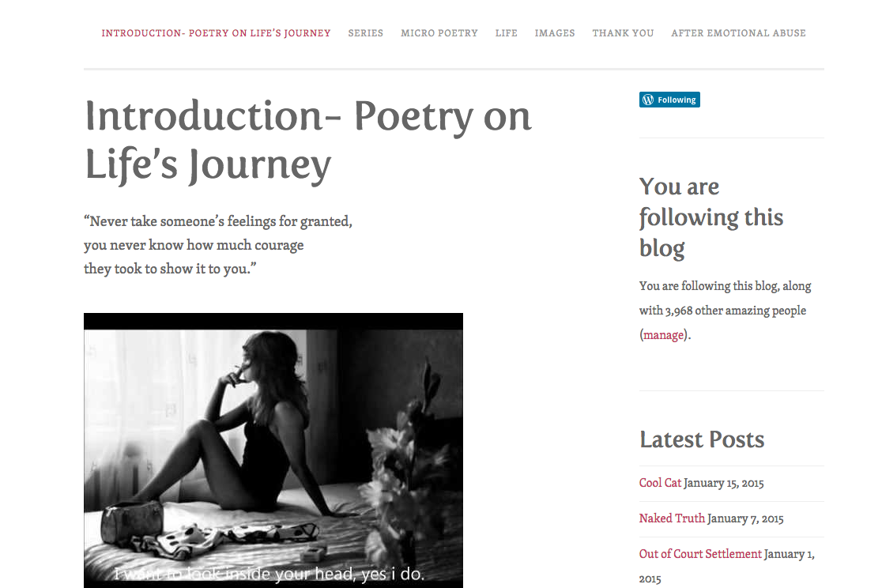This screenshot has width=882, height=588.
Task: Read the Naked Truth post
Action: pos(672,518)
